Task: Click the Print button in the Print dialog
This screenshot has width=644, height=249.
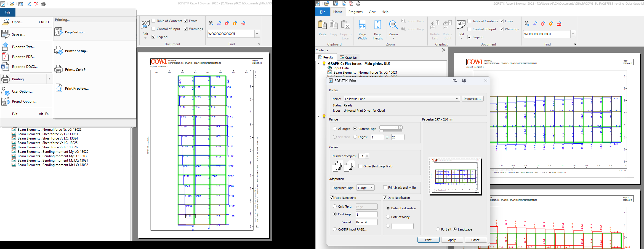Action: pos(428,240)
